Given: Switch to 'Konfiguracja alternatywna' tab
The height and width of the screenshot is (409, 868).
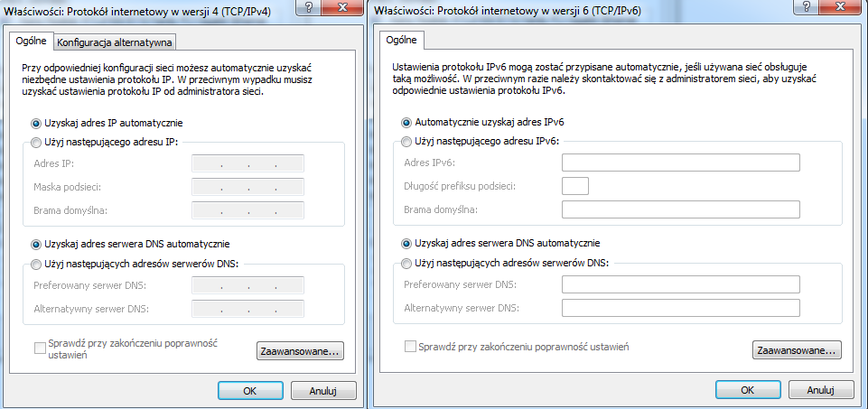Looking at the screenshot, I should [x=115, y=42].
